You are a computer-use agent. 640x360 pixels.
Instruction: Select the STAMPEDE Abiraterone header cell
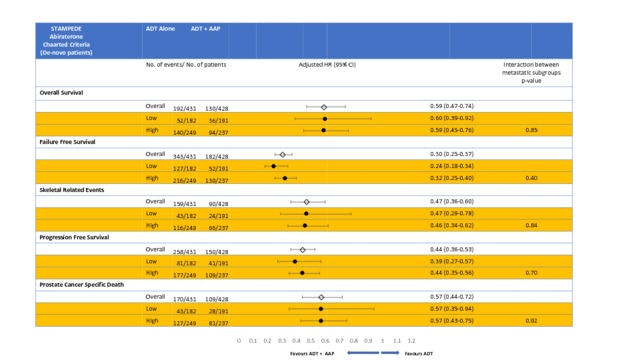coord(66,40)
